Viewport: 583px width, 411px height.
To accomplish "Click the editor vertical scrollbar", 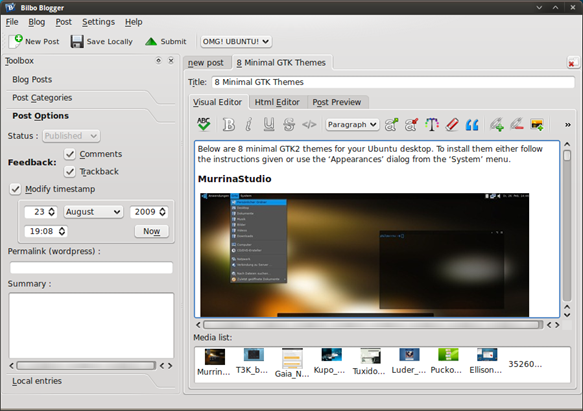I will tap(567, 223).
